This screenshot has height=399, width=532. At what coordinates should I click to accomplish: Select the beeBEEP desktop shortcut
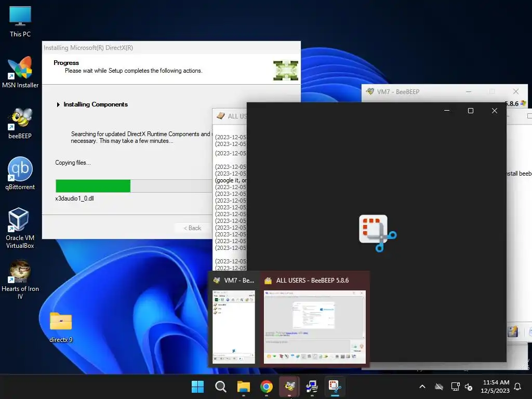coord(20,123)
